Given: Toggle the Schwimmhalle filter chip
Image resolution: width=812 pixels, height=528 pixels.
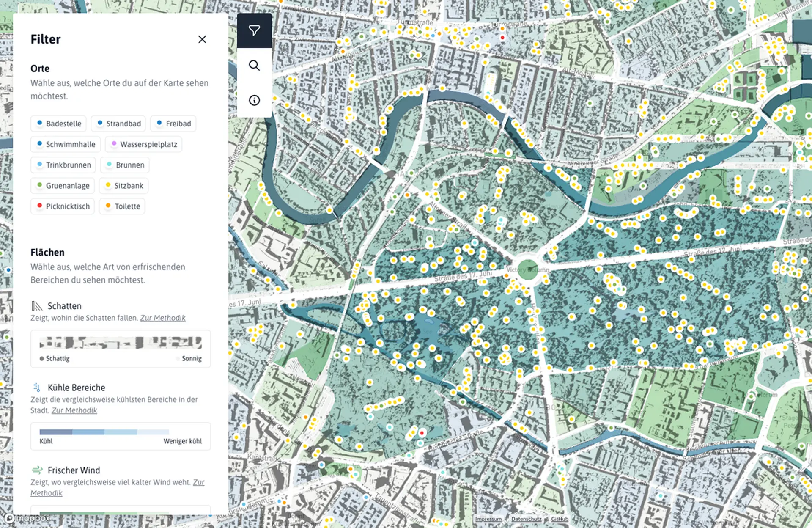Looking at the screenshot, I should click(66, 144).
